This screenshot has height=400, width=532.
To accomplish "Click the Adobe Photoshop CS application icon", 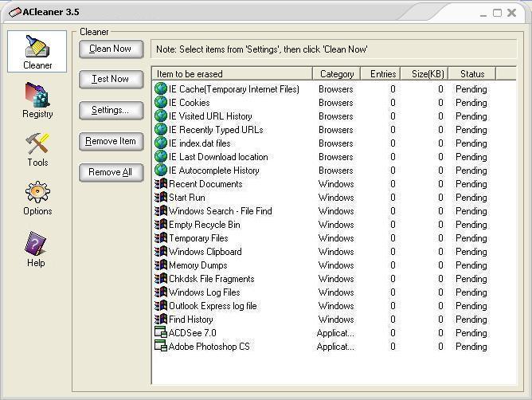I will coord(161,347).
